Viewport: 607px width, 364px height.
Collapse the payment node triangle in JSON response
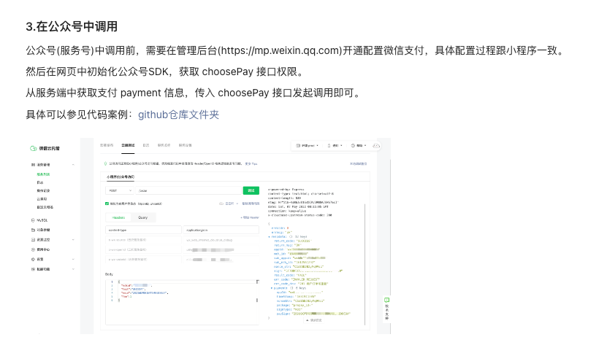[272, 288]
